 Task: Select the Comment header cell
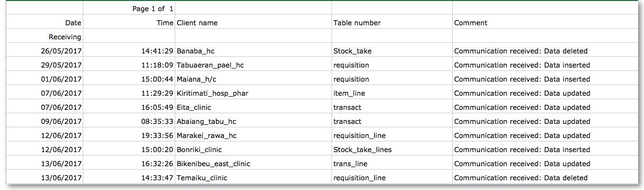[545, 23]
